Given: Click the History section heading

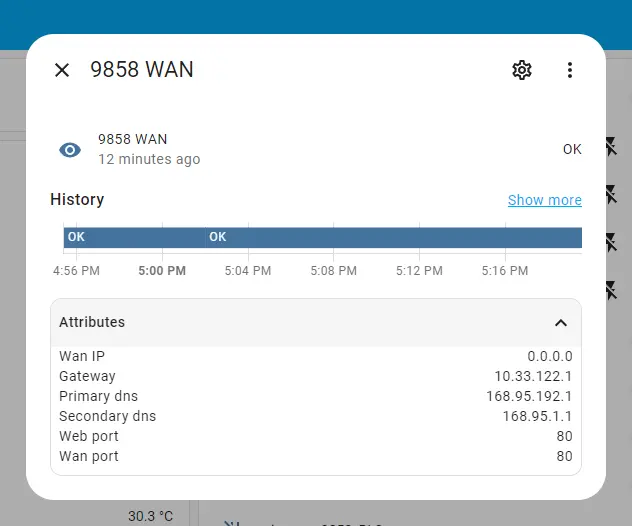Looking at the screenshot, I should (x=77, y=199).
